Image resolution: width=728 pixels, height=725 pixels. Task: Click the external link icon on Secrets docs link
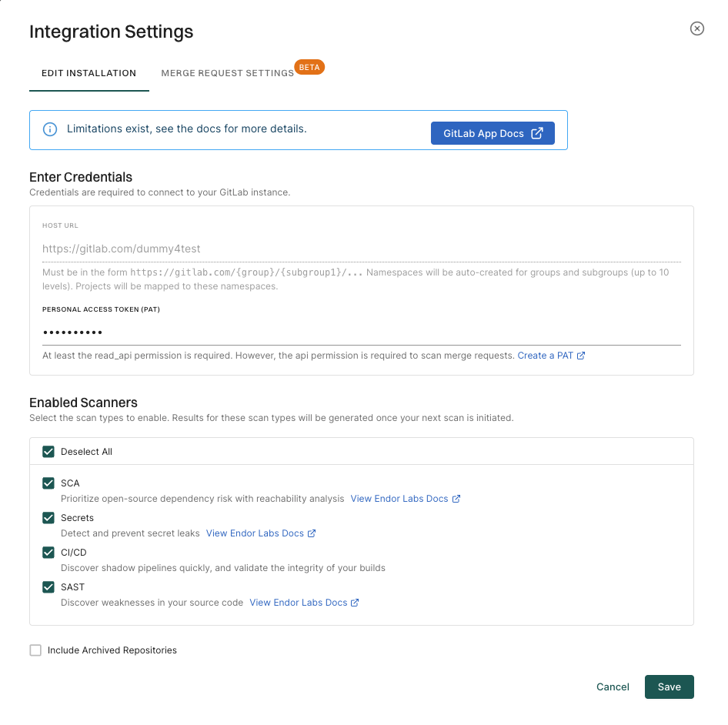[x=313, y=533]
